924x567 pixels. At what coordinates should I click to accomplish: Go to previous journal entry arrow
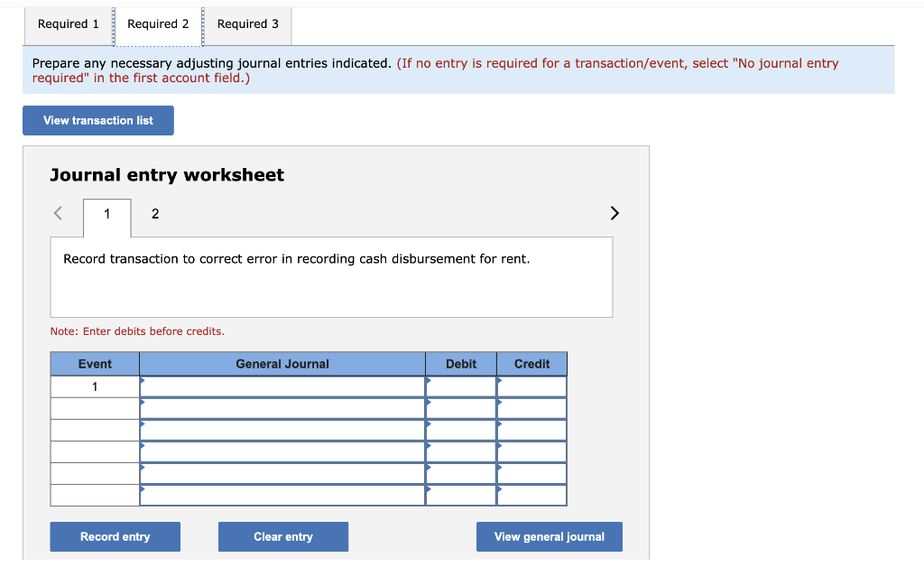point(58,213)
